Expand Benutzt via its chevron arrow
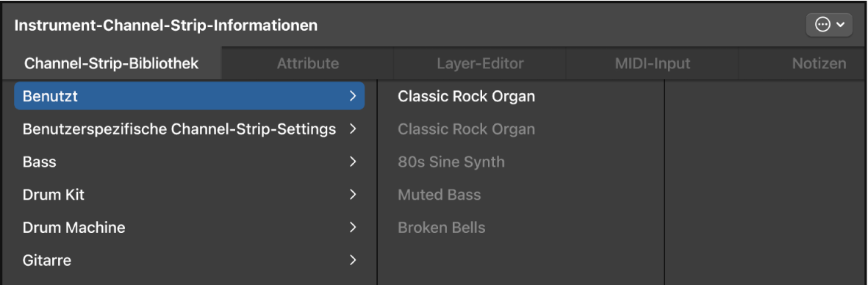The width and height of the screenshot is (868, 285). 353,96
